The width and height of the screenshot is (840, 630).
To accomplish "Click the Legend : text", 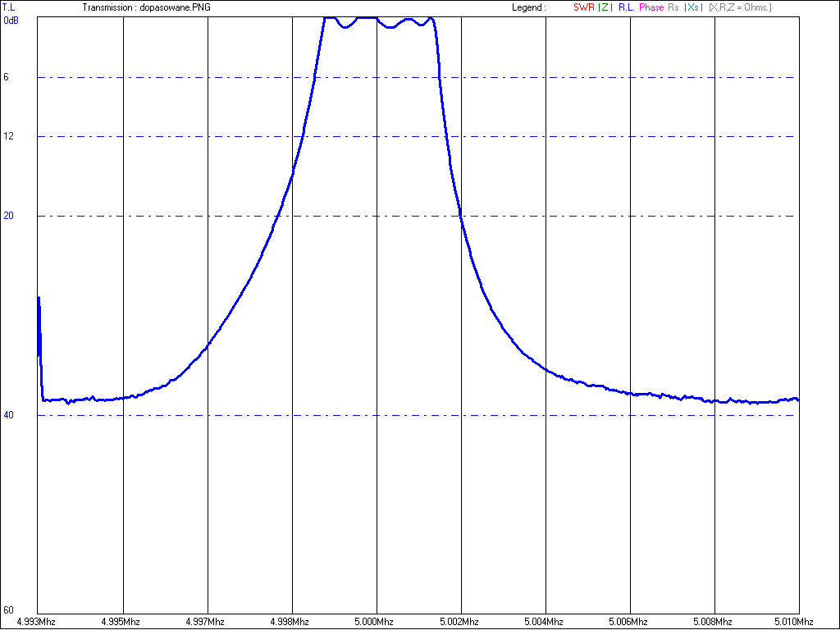I will pos(528,7).
